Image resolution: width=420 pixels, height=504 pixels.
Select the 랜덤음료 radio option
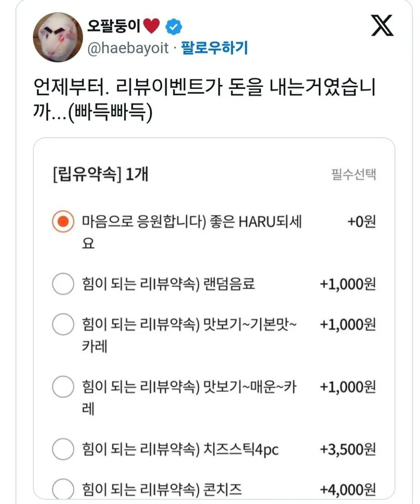(63, 284)
